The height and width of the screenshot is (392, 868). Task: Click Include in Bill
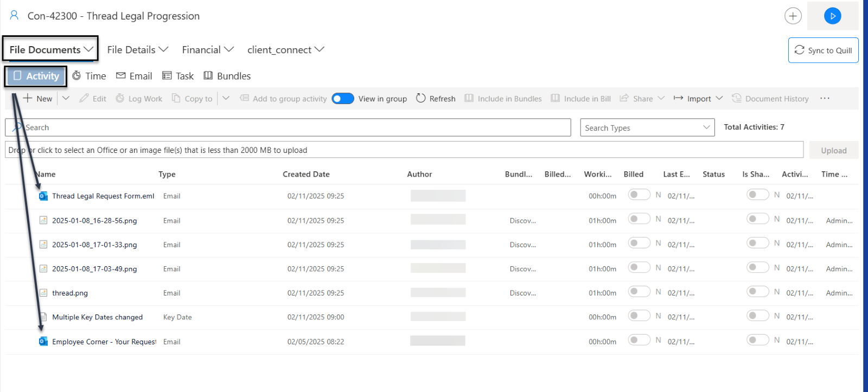(x=581, y=98)
